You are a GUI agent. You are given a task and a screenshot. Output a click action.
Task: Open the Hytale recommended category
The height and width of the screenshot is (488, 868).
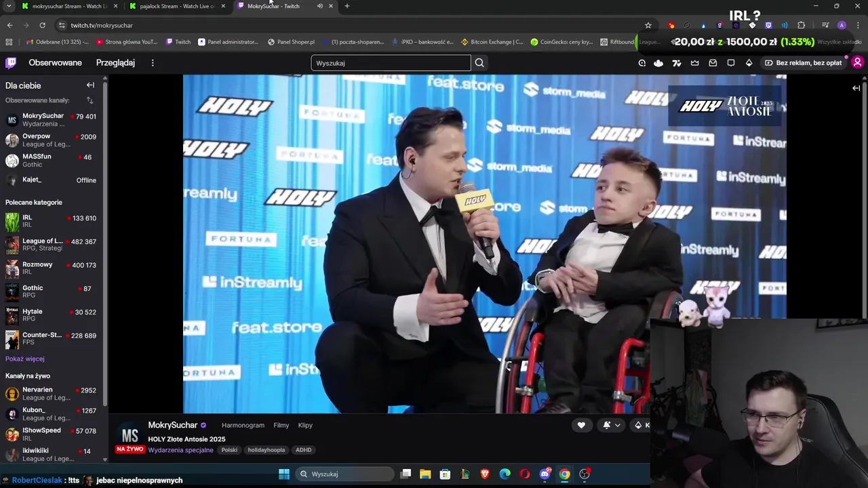coord(52,315)
